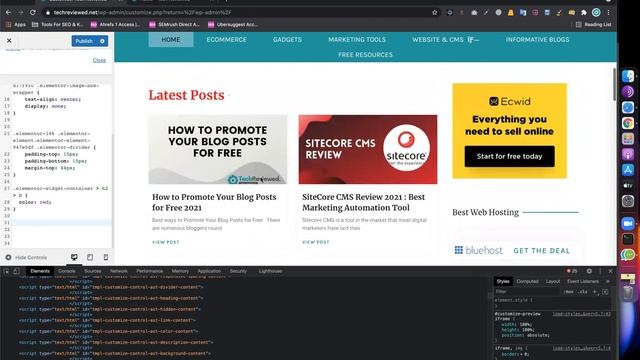Switch to DevTools Memory tab

tap(180, 271)
